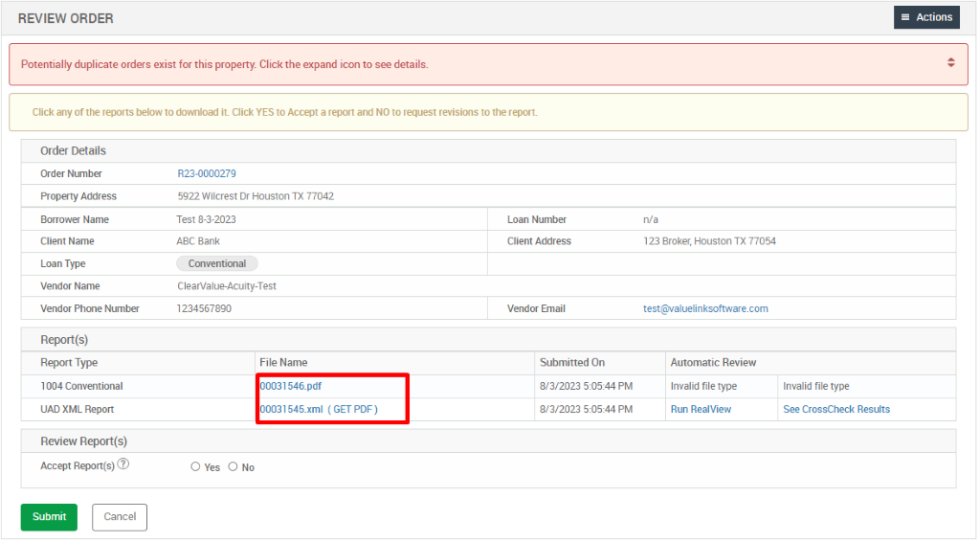The width and height of the screenshot is (980, 542).
Task: Click the help icon beside Accept Report(s)
Action: 123,463
